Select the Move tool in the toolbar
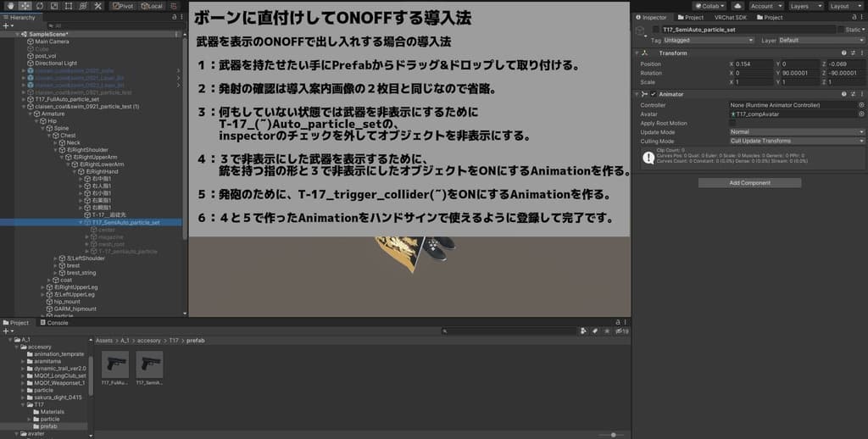Image resolution: width=868 pixels, height=439 pixels. click(25, 6)
